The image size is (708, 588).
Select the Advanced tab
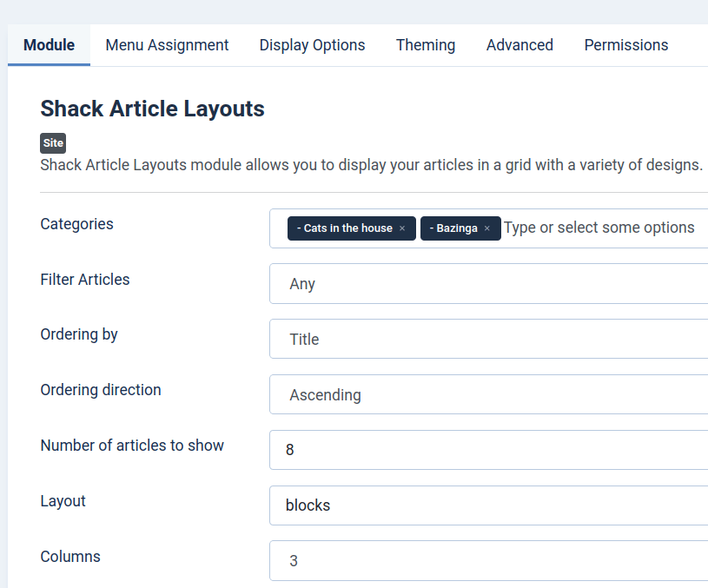tap(519, 45)
